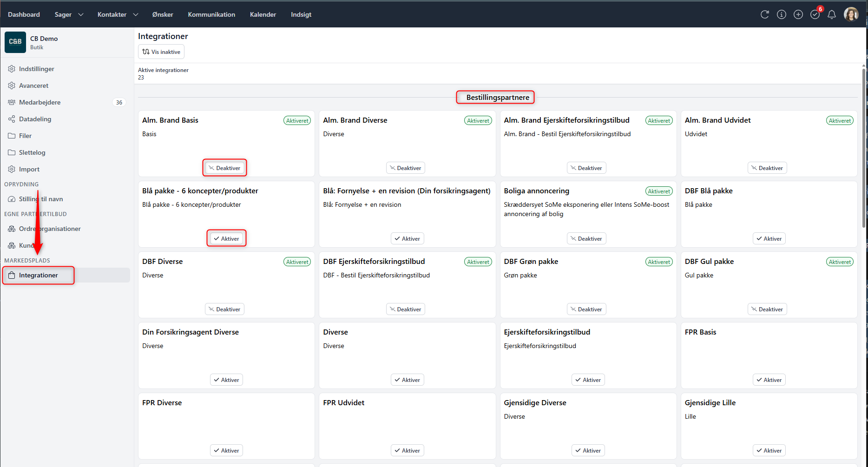The width and height of the screenshot is (868, 467).
Task: Click the refresh icon in top bar
Action: [x=764, y=14]
